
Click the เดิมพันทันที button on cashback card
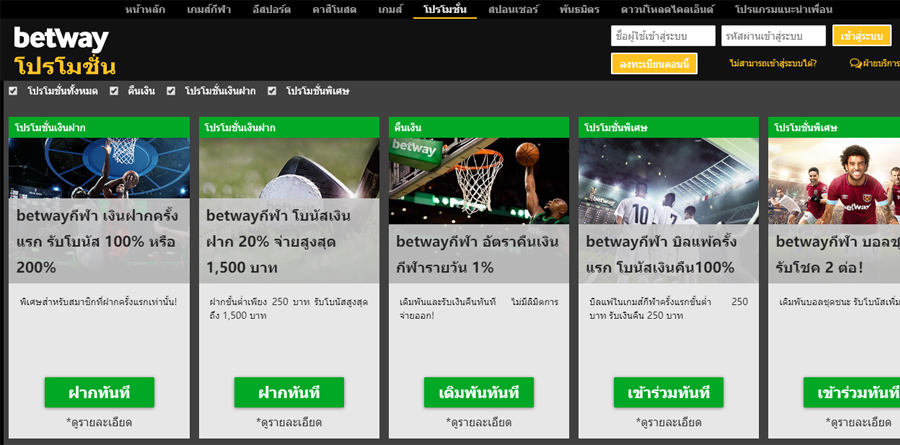click(479, 393)
